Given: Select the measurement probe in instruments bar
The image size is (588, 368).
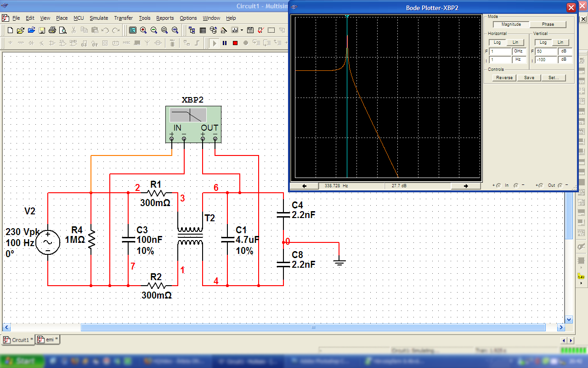Looking at the screenshot, I should coord(581,277).
